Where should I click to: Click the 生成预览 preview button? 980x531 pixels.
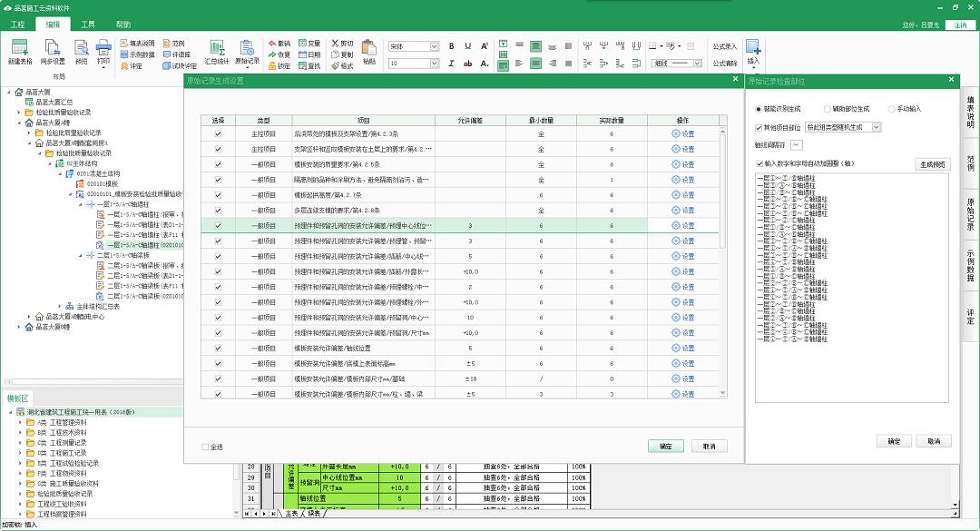[934, 164]
